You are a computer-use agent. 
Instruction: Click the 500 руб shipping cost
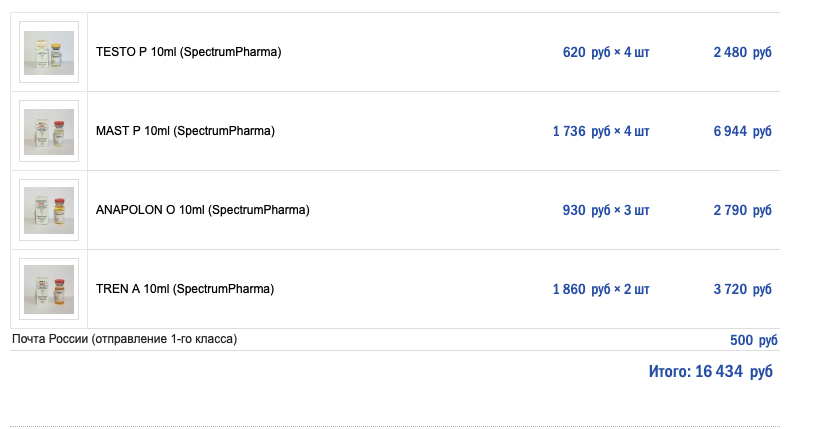pyautogui.click(x=753, y=340)
